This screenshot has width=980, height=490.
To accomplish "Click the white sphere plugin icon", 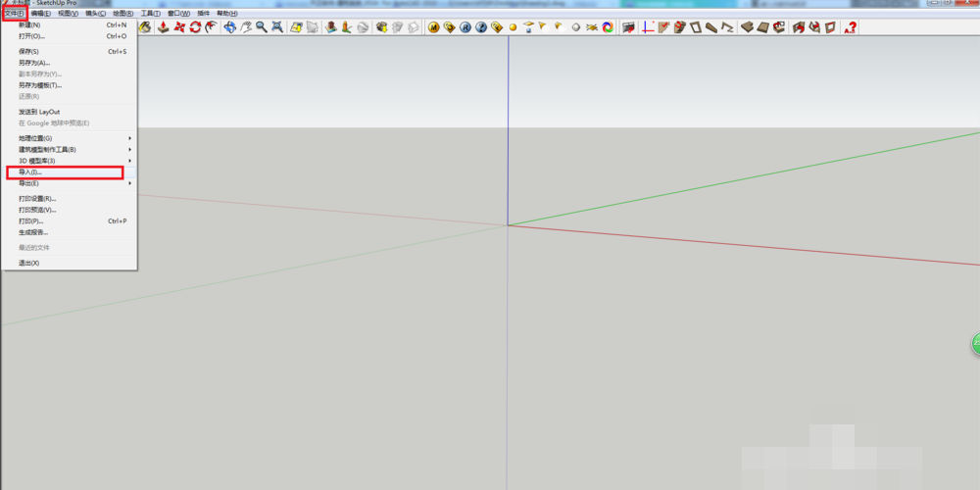I will 576,26.
